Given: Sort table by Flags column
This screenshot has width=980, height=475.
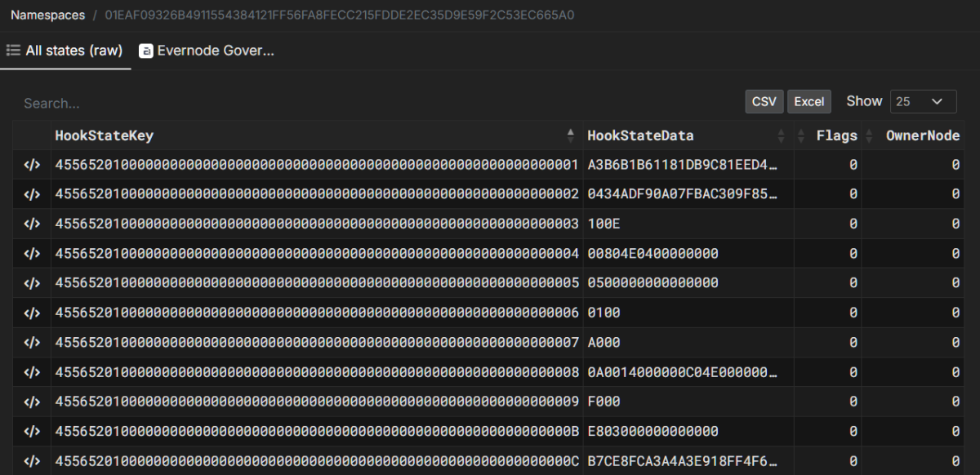Looking at the screenshot, I should coord(836,135).
